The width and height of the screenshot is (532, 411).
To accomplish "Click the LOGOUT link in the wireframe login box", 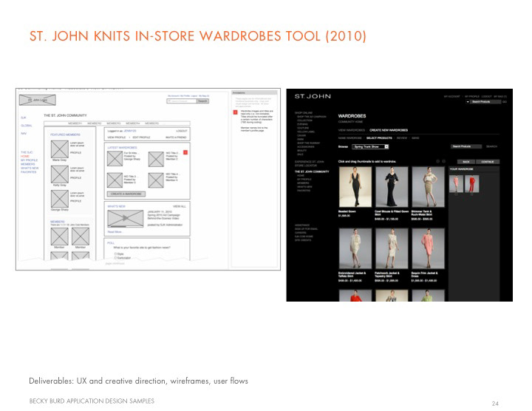I will (182, 131).
